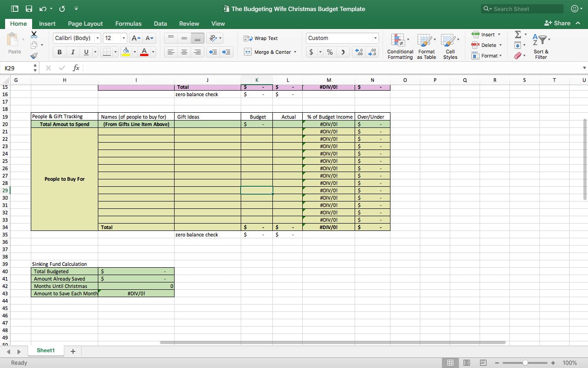Image resolution: width=588 pixels, height=368 pixels.
Task: Toggle Bold formatting
Action: [x=59, y=52]
